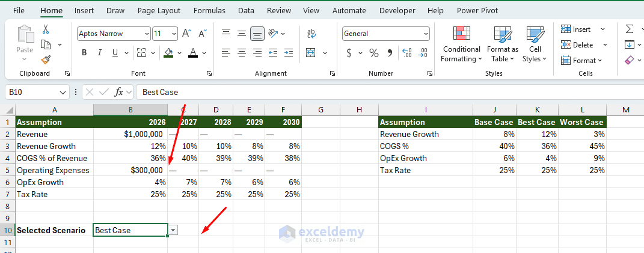Viewport: 644px width, 253px height.
Task: Open the Formulas tab
Action: tap(209, 11)
